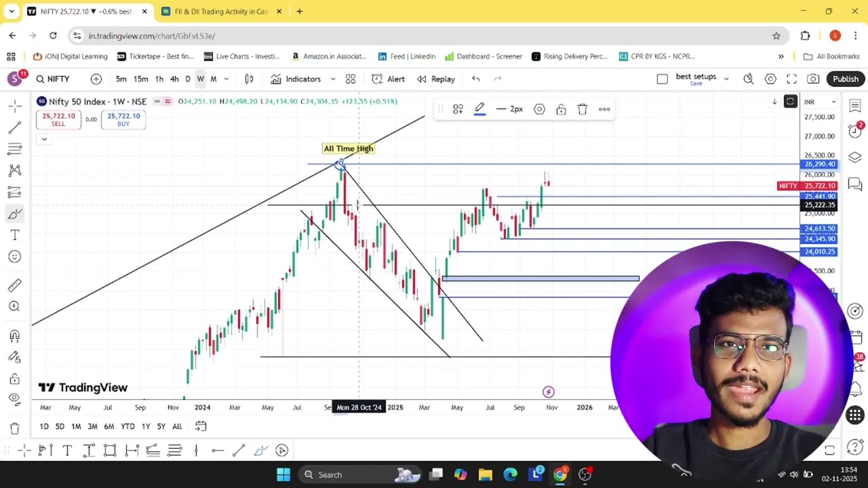Click the Publish button
868x488 pixels.
[846, 79]
